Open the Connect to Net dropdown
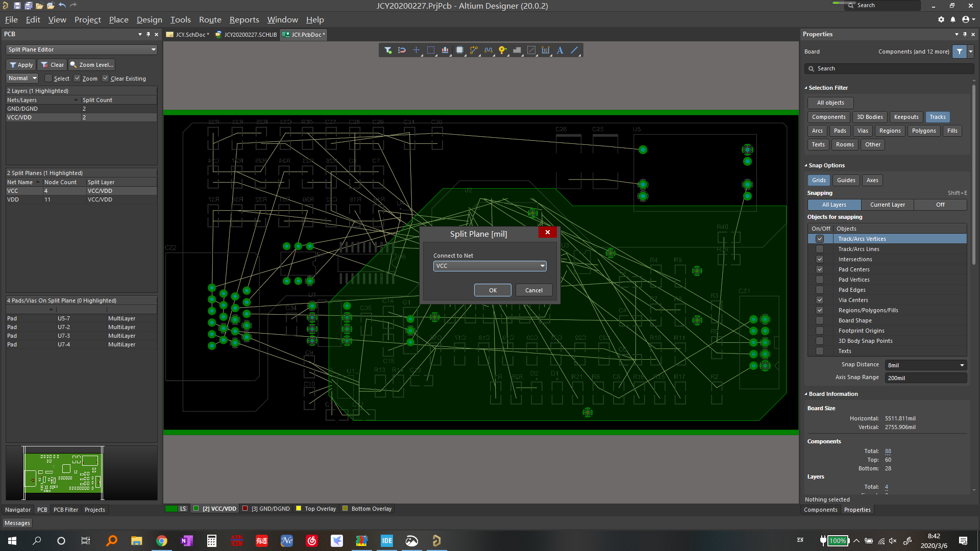This screenshot has width=980, height=551. [542, 266]
